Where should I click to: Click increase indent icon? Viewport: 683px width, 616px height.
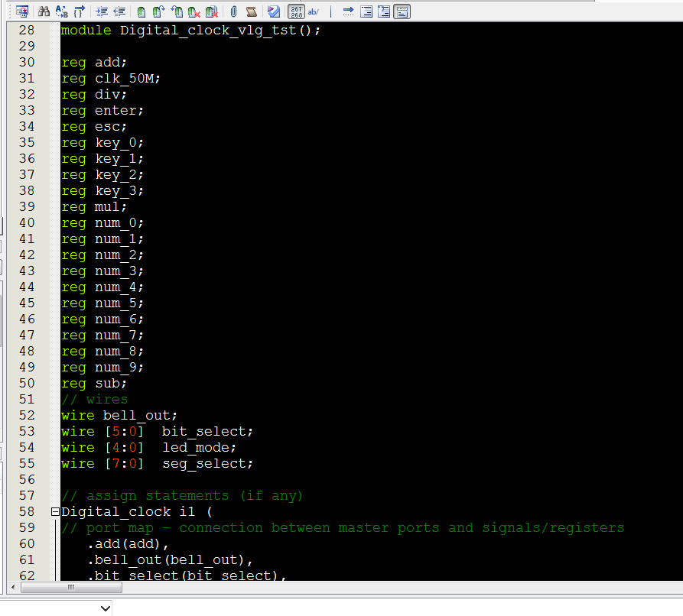click(102, 11)
